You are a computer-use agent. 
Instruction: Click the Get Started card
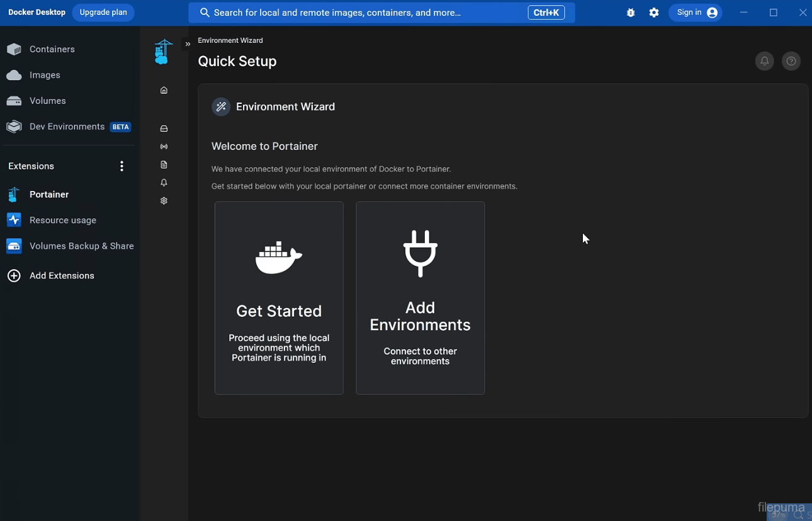click(x=279, y=298)
